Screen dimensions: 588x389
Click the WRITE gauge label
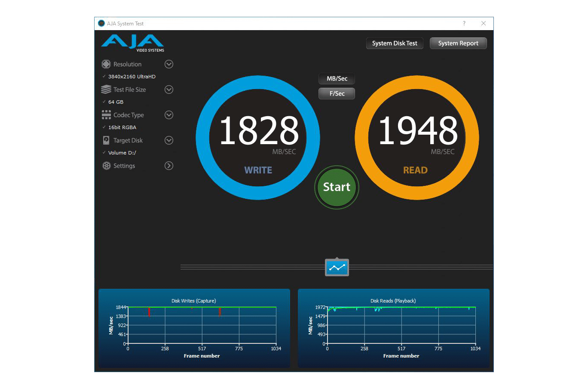(x=258, y=170)
